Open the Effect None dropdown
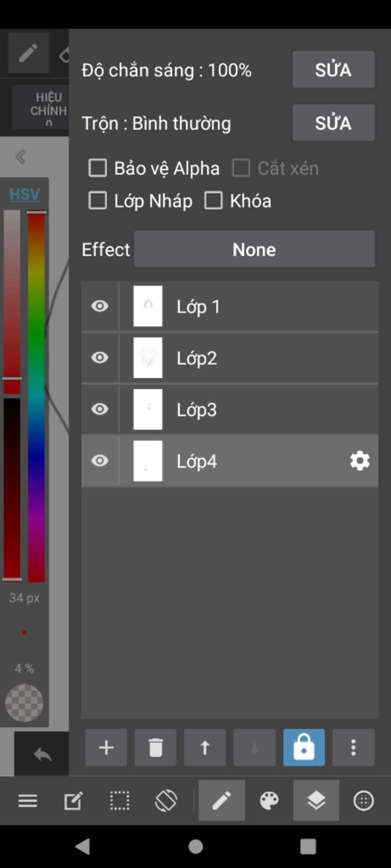 coord(254,249)
